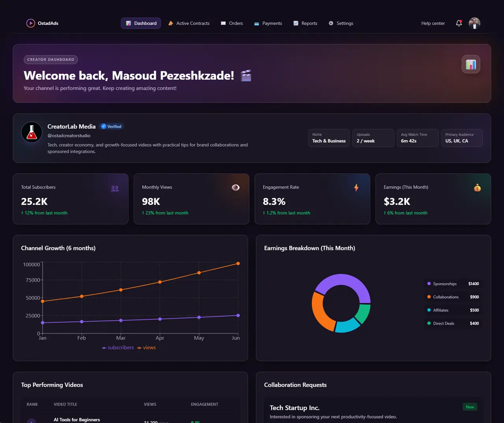Click the clapperboard emoji beside the welcome heading

246,76
